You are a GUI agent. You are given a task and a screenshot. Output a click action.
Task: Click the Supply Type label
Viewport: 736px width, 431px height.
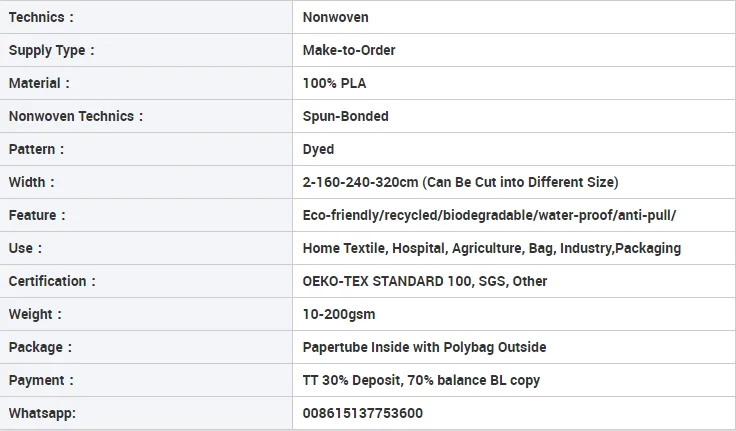point(52,50)
